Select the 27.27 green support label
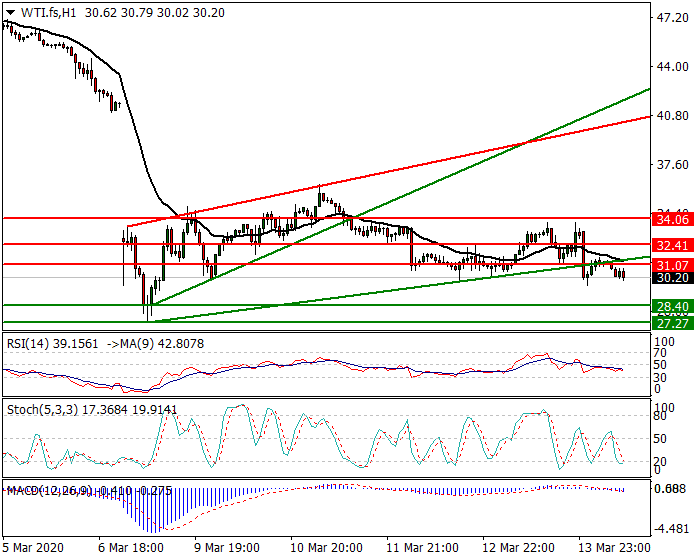Screen dimensions: 700x560 coord(673,323)
